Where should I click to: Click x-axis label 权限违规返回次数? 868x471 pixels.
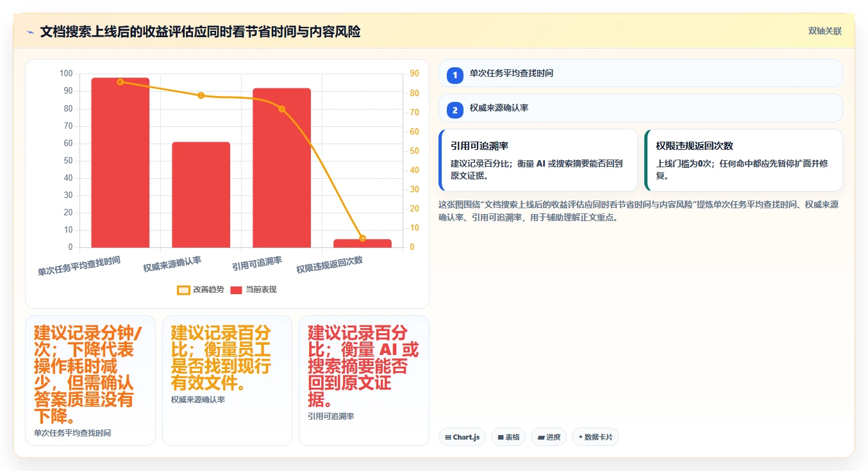(330, 265)
